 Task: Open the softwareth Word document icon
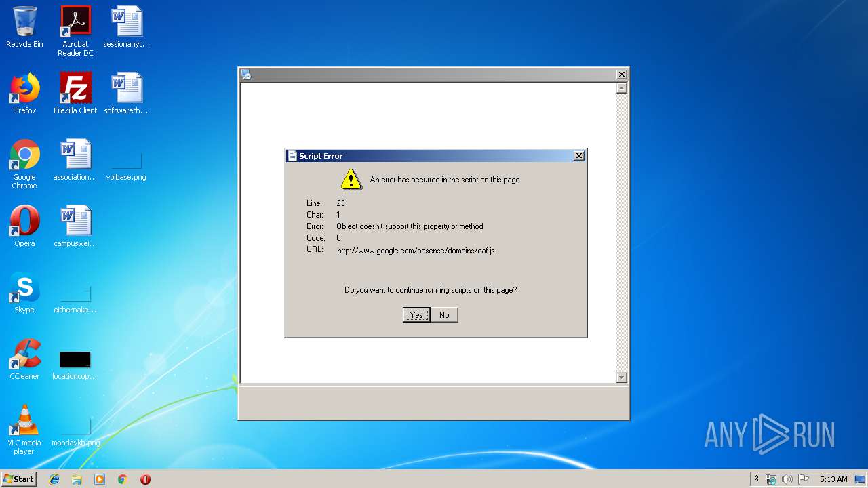coord(126,94)
